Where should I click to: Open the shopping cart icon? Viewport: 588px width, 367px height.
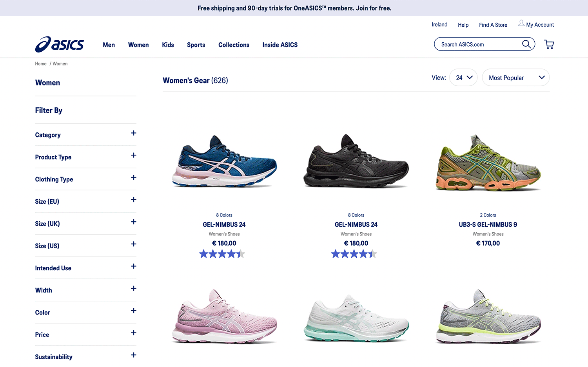click(x=549, y=45)
